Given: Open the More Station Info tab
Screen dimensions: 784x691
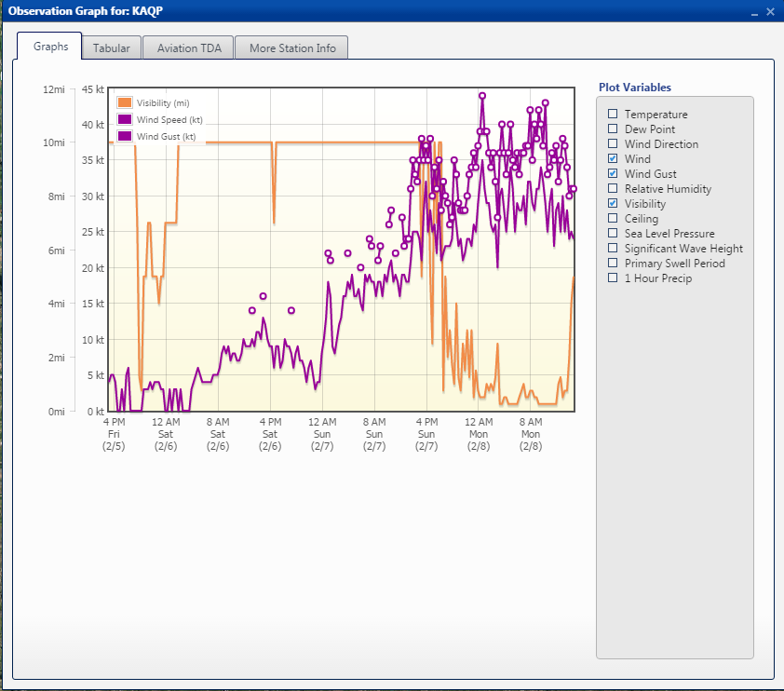Looking at the screenshot, I should tap(291, 48).
